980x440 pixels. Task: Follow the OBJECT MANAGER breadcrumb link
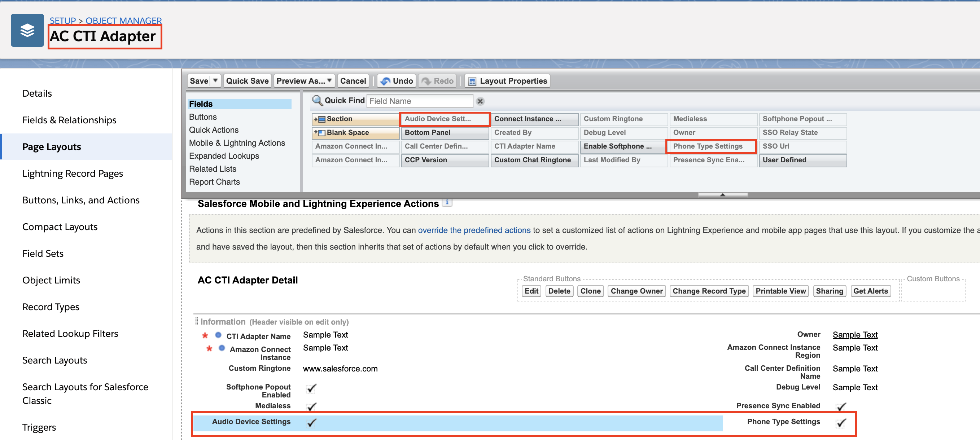point(124,20)
